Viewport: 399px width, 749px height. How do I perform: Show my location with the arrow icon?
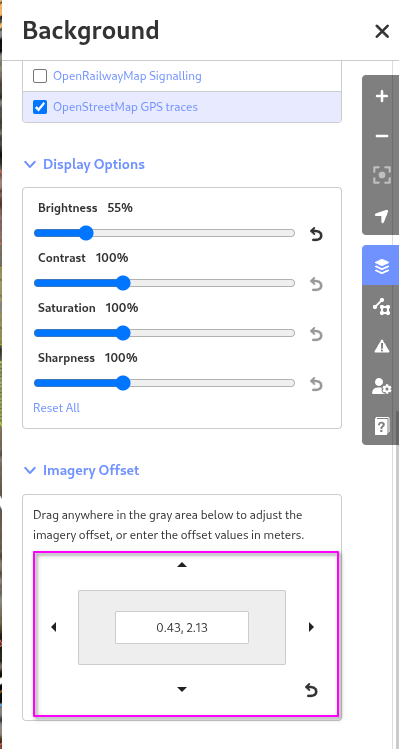pos(381,215)
